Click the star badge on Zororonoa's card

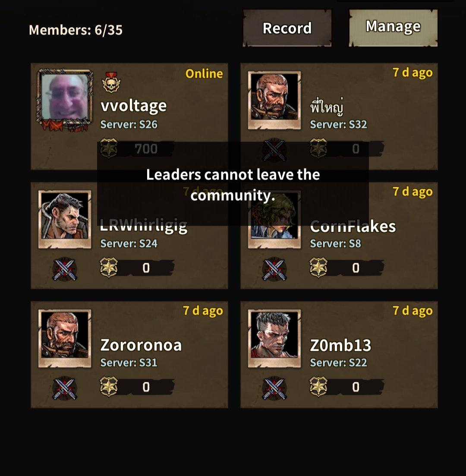coord(109,387)
